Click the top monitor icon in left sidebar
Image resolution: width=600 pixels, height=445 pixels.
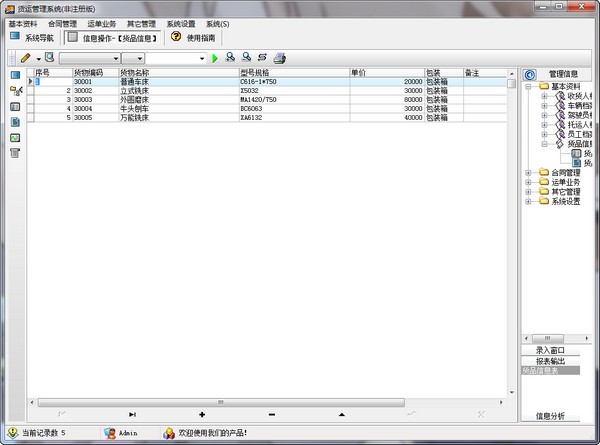coord(15,75)
